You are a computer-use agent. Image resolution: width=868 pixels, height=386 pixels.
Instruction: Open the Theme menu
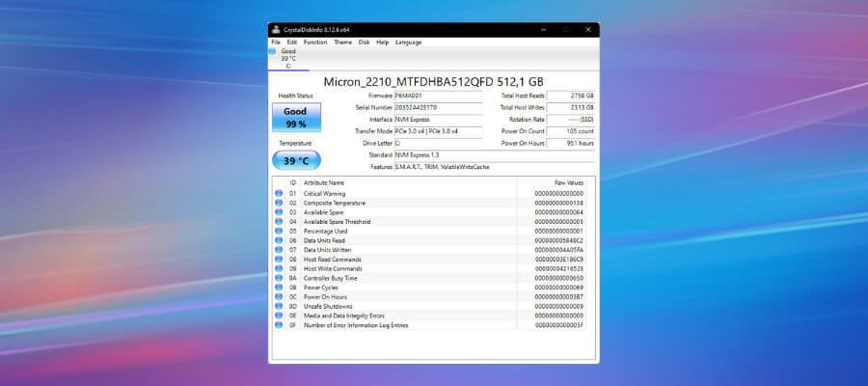342,42
